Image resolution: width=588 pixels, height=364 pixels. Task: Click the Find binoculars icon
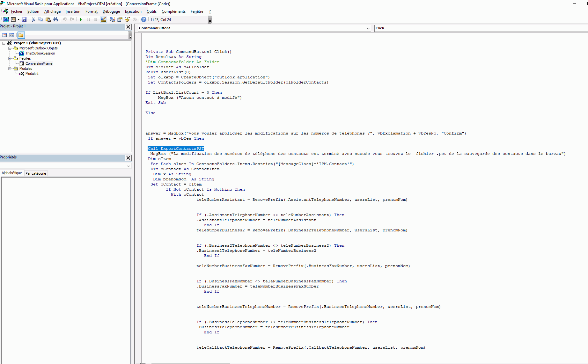click(x=55, y=19)
